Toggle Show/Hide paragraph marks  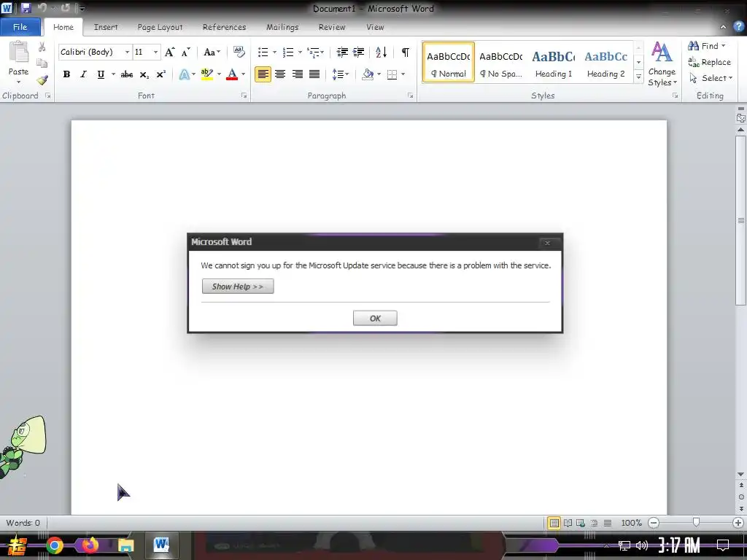[406, 52]
